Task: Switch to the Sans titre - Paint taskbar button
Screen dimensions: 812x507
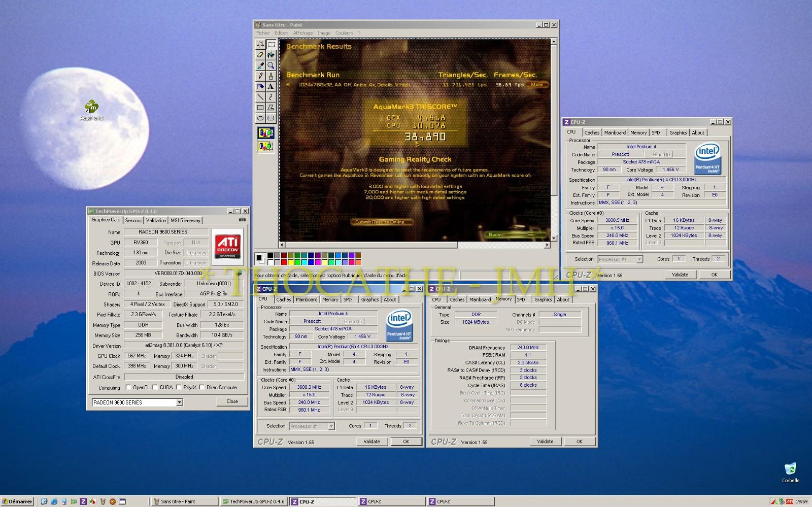Action: click(x=184, y=501)
